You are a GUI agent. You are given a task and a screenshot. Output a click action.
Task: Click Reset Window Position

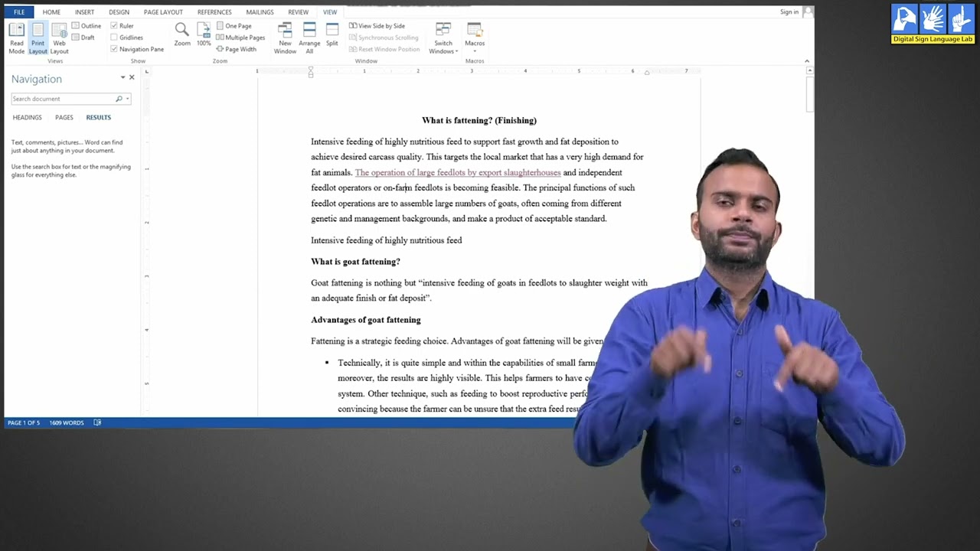[x=384, y=49]
